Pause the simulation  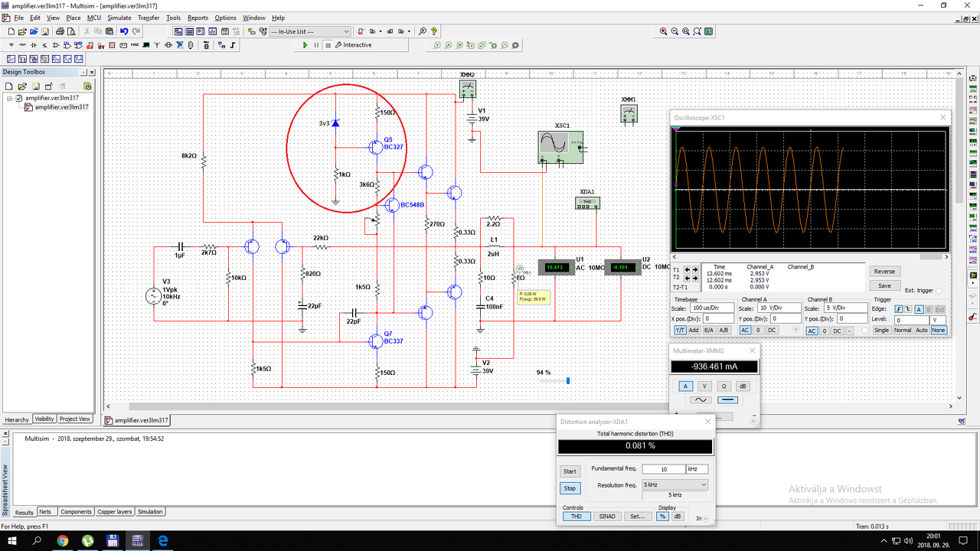tap(316, 45)
